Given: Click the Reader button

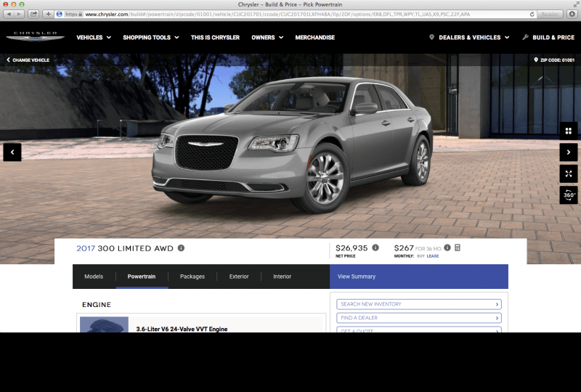Looking at the screenshot, I should pyautogui.click(x=550, y=14).
